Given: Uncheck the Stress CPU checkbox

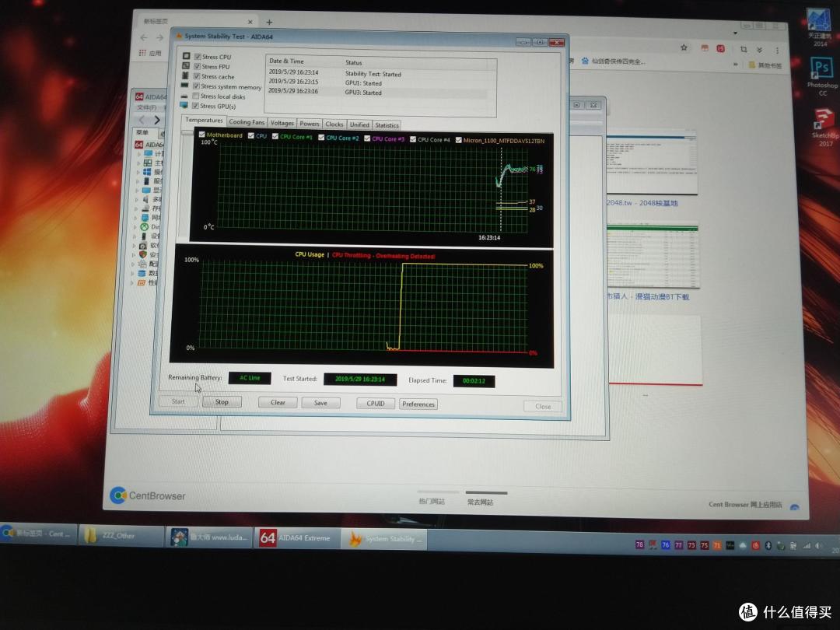Looking at the screenshot, I should coord(198,56).
